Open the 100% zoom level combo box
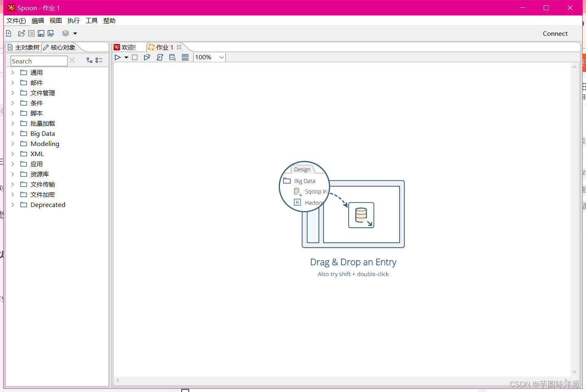 click(x=210, y=57)
